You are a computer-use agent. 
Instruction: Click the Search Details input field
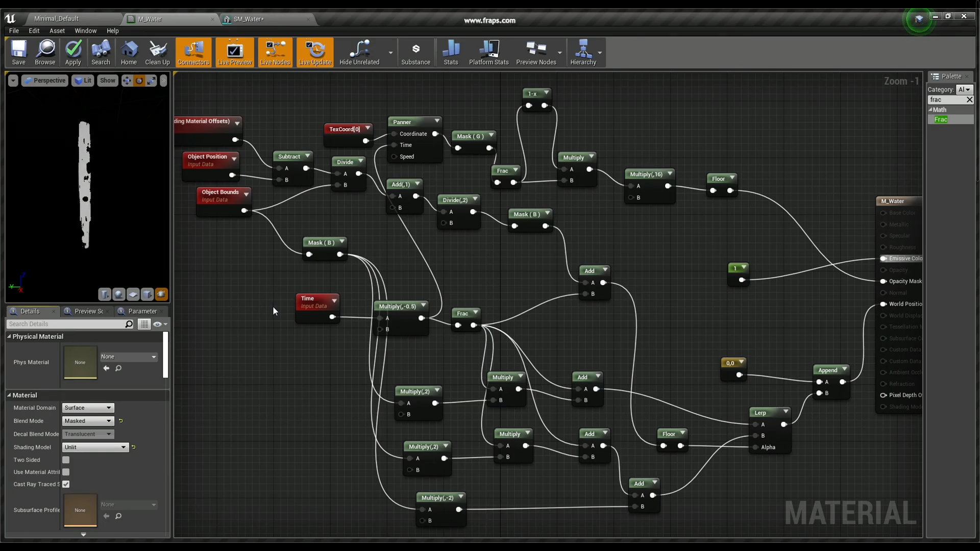[66, 324]
